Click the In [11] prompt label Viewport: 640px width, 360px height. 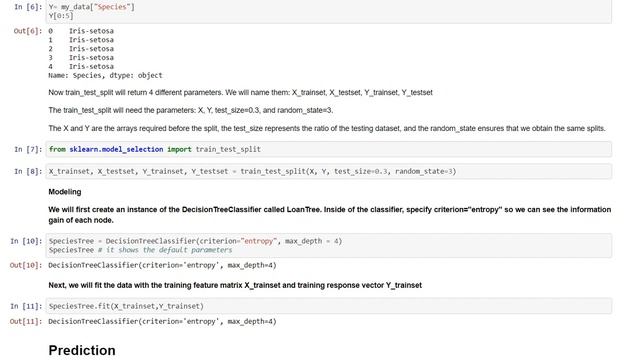coord(26,306)
